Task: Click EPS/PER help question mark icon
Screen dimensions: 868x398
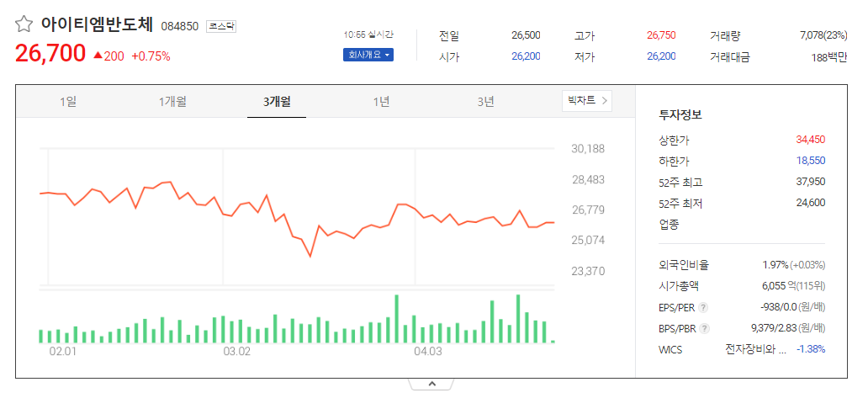Action: (703, 307)
